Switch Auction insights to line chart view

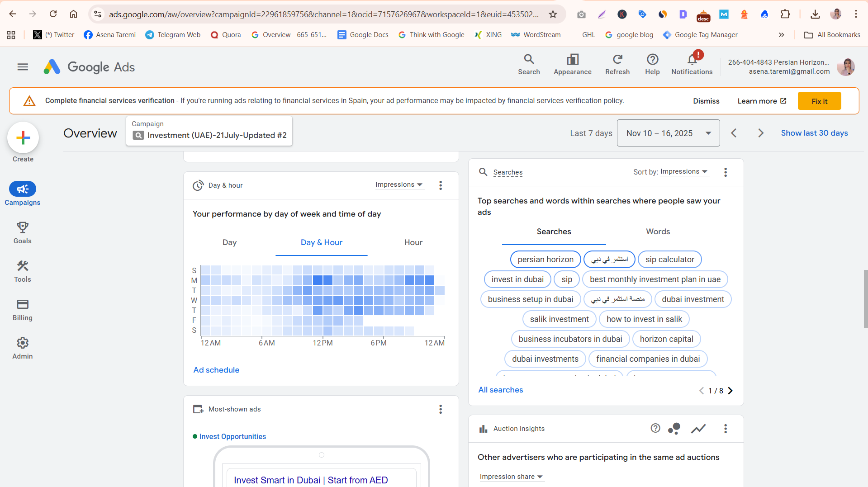click(698, 428)
